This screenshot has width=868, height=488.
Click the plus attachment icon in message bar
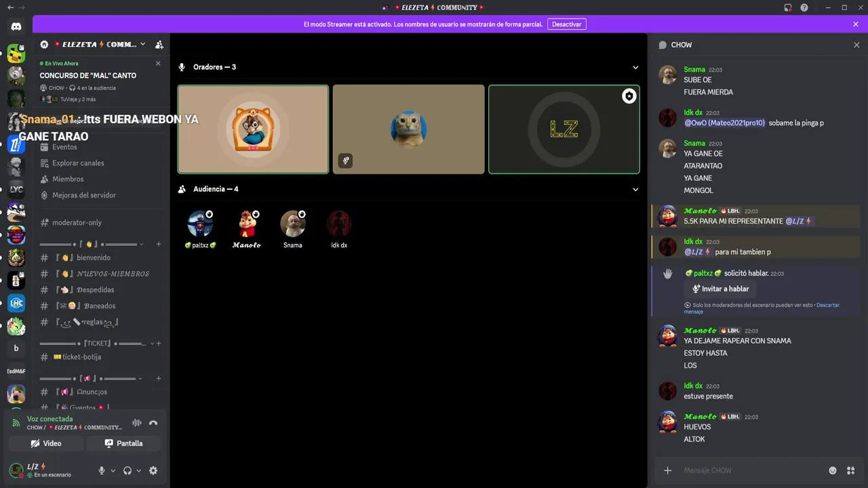tap(668, 470)
